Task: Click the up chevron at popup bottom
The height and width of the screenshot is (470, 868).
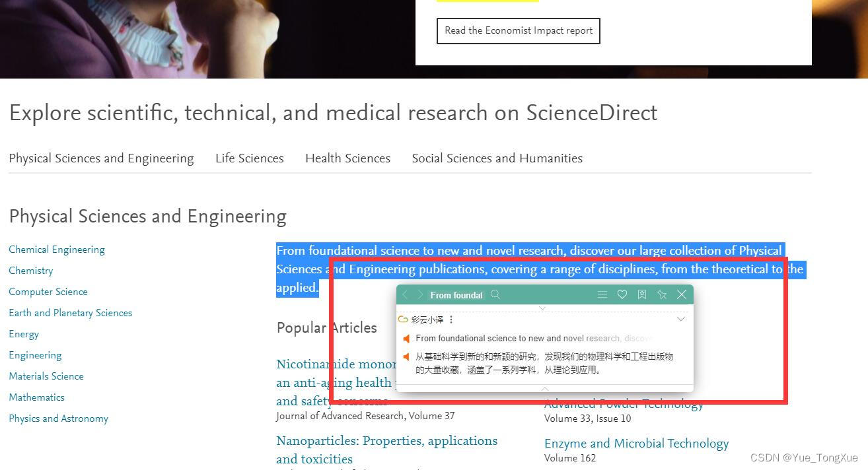Action: tap(544, 389)
